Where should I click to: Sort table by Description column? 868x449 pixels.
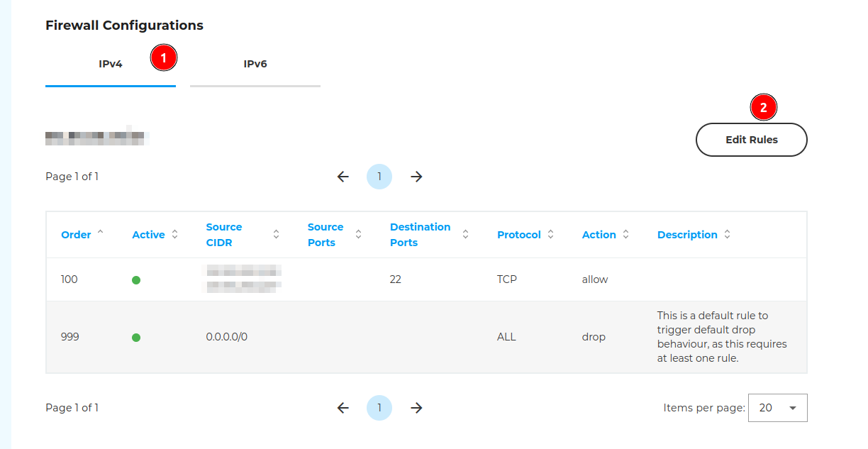(694, 235)
